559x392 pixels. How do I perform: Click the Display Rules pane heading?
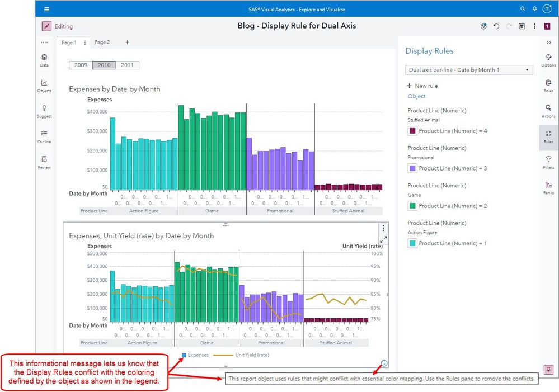click(429, 51)
